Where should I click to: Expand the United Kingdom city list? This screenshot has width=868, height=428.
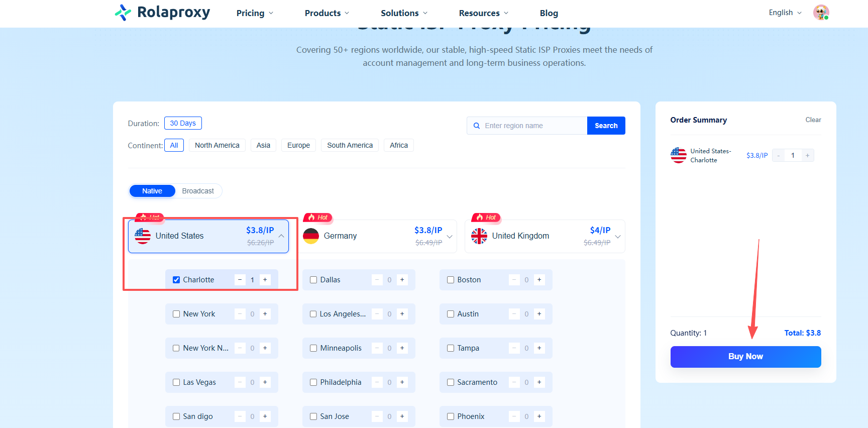[618, 236]
